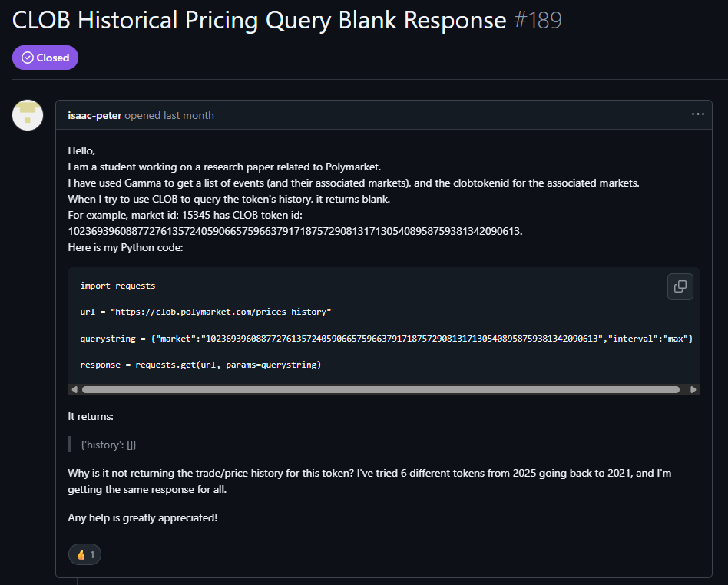Viewport: 728px width, 585px height.
Task: Click the {'history': []} quoted output
Action: 108,445
